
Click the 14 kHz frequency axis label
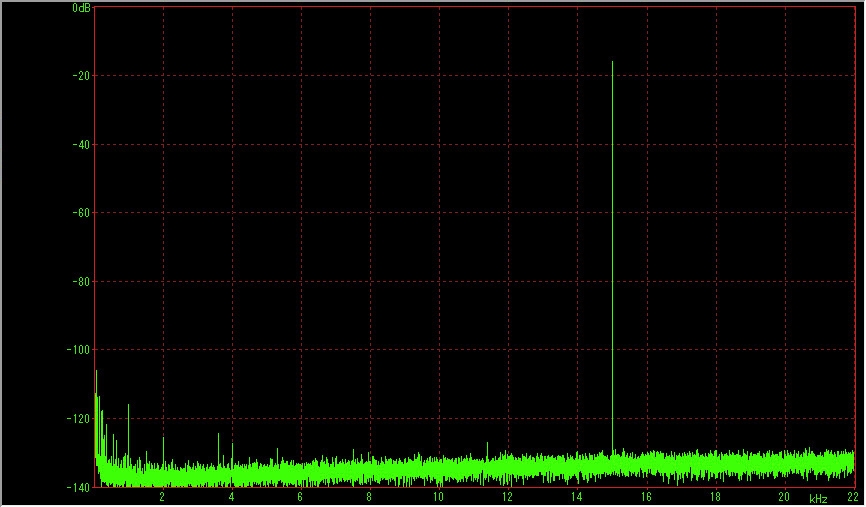(577, 497)
